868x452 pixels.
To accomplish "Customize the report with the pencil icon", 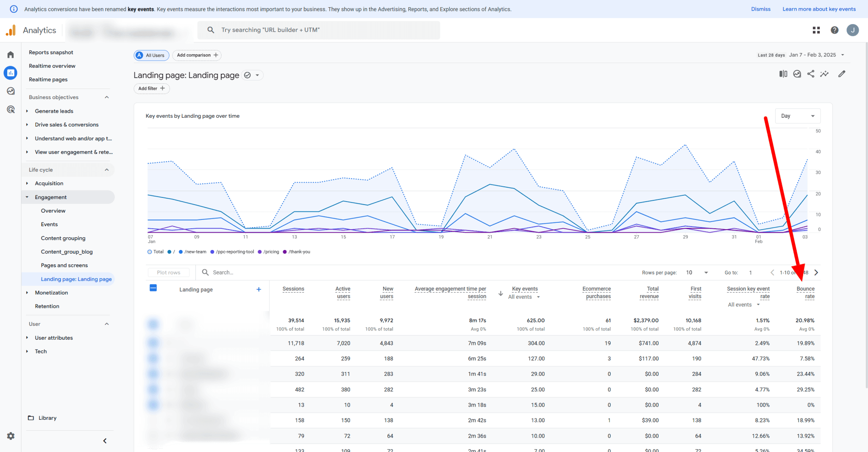I will [x=842, y=74].
